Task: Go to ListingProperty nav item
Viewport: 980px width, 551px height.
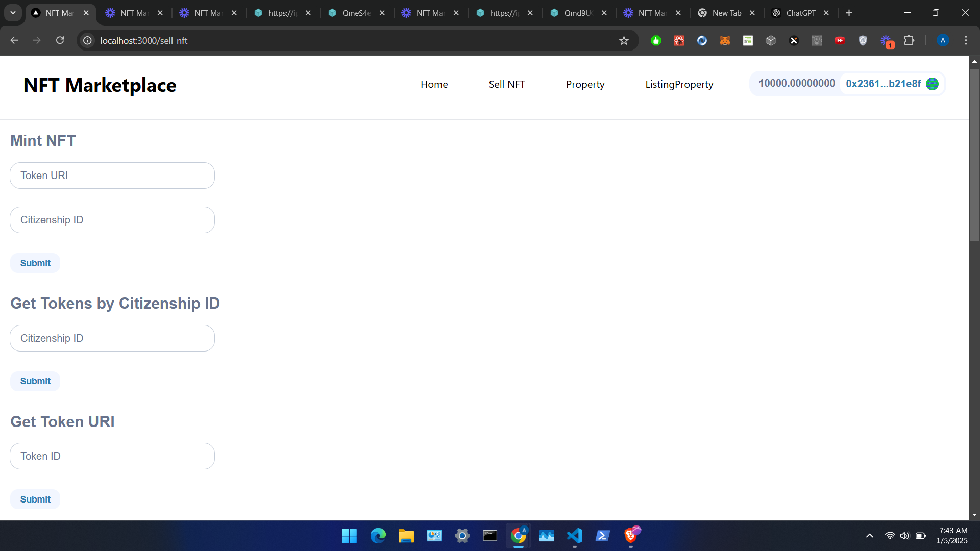Action: (x=679, y=84)
